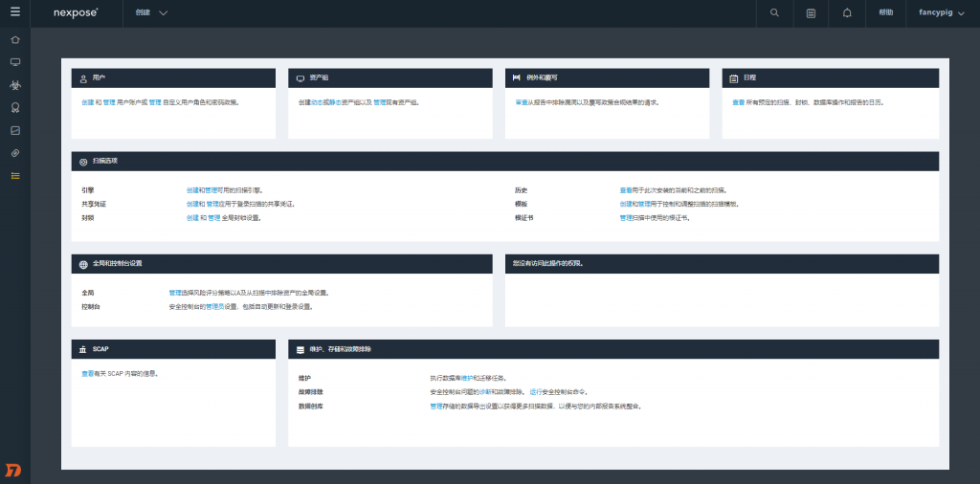Screen dimensions: 980x484
Task: Click the 历史 row label
Action: click(522, 189)
